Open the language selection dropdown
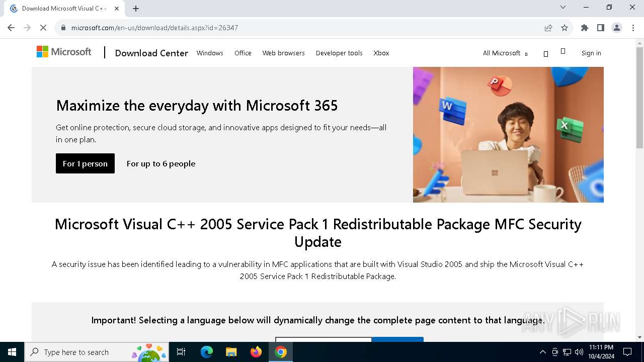The width and height of the screenshot is (644, 362). click(x=324, y=339)
